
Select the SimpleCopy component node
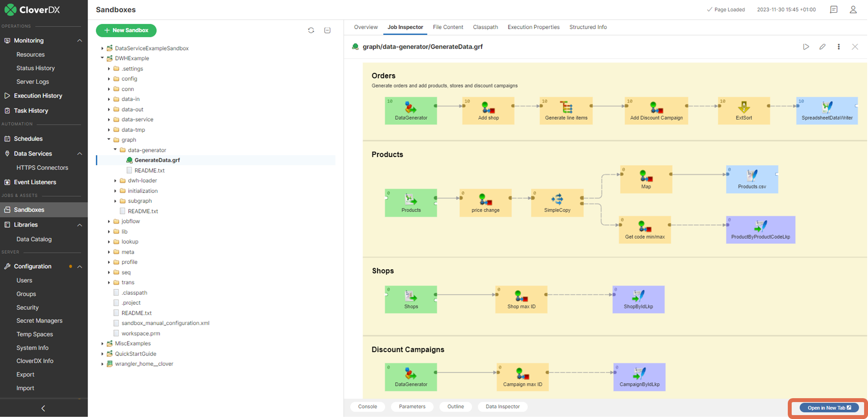557,203
